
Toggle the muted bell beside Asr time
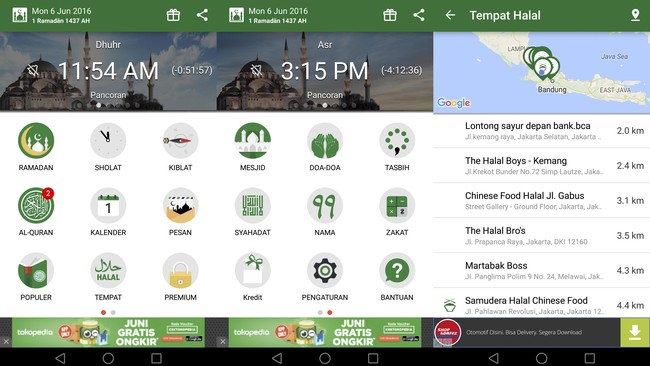tap(257, 70)
